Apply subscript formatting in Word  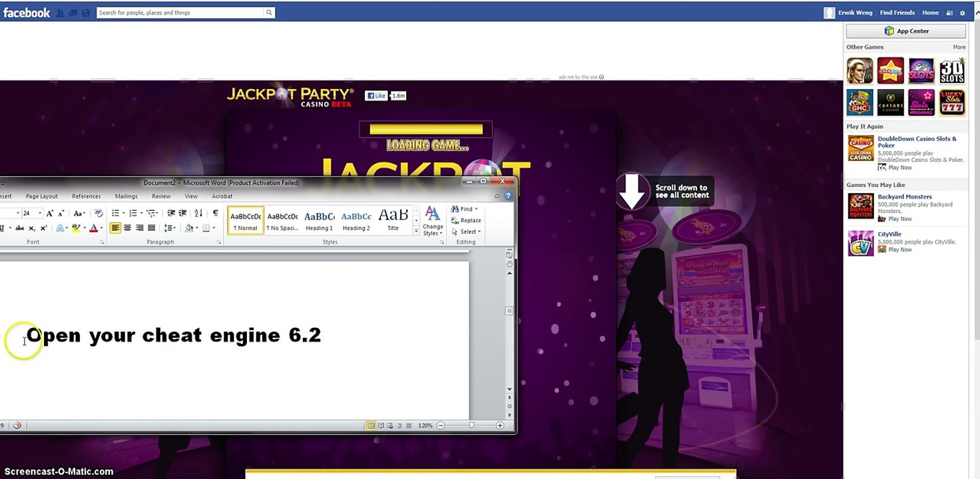click(31, 228)
